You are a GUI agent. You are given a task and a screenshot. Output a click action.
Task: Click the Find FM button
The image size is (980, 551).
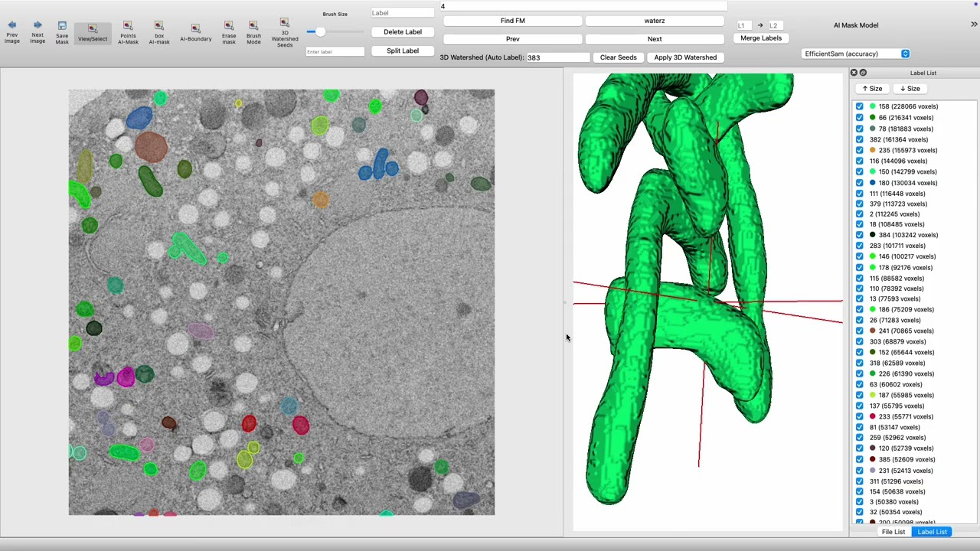pos(513,21)
